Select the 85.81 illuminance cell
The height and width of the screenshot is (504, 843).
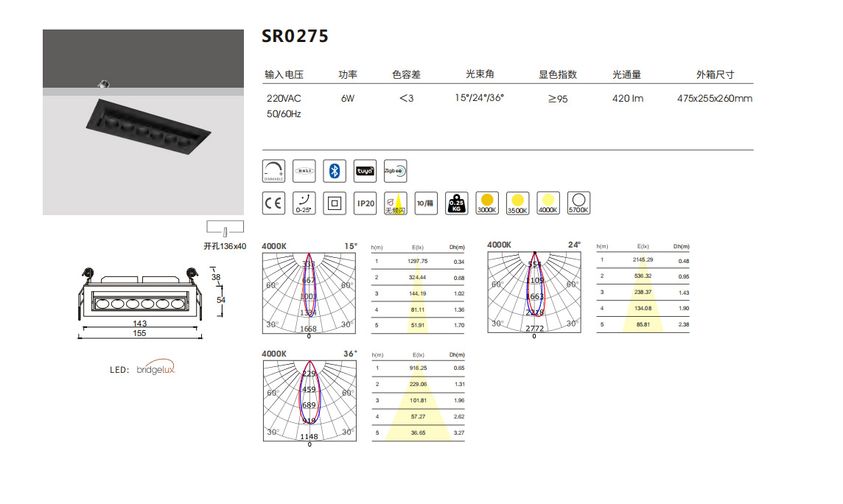point(643,324)
